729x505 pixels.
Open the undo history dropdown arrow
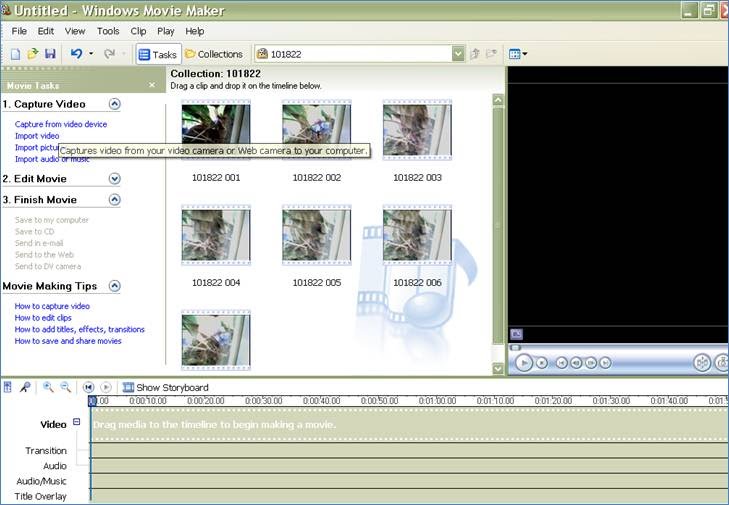[91, 54]
